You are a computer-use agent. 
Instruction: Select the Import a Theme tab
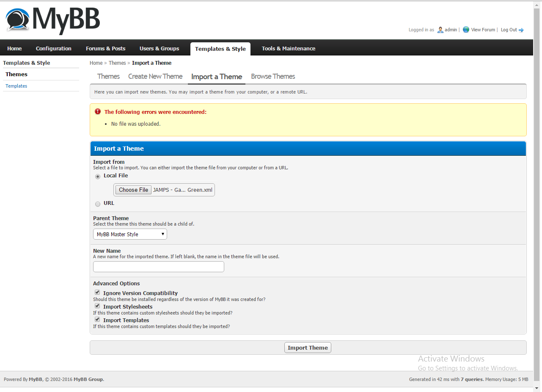coord(217,77)
